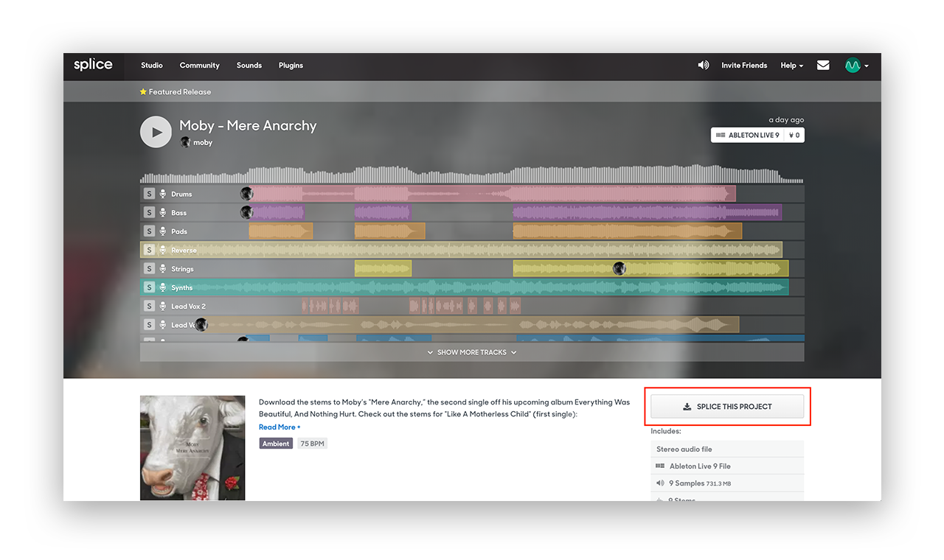
Task: Open the messages envelope icon
Action: [x=823, y=65]
